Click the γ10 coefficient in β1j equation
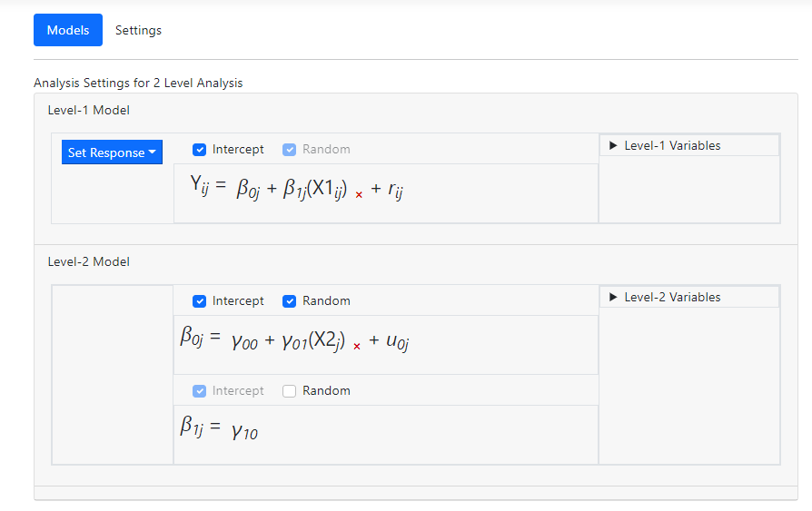 [x=244, y=431]
